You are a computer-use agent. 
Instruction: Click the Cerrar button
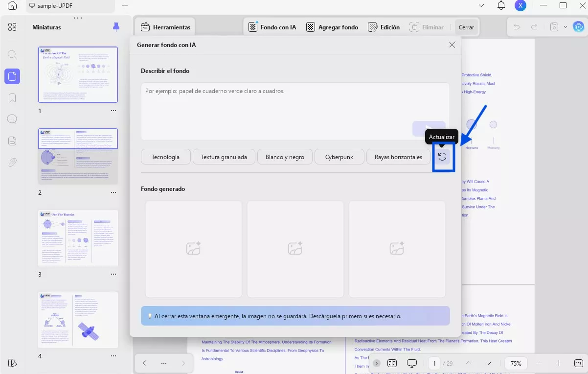click(466, 27)
